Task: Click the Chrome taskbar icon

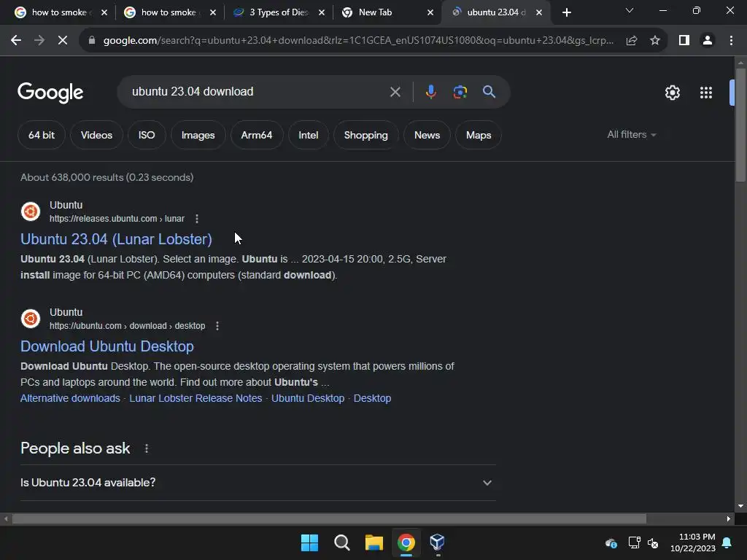Action: click(x=406, y=542)
